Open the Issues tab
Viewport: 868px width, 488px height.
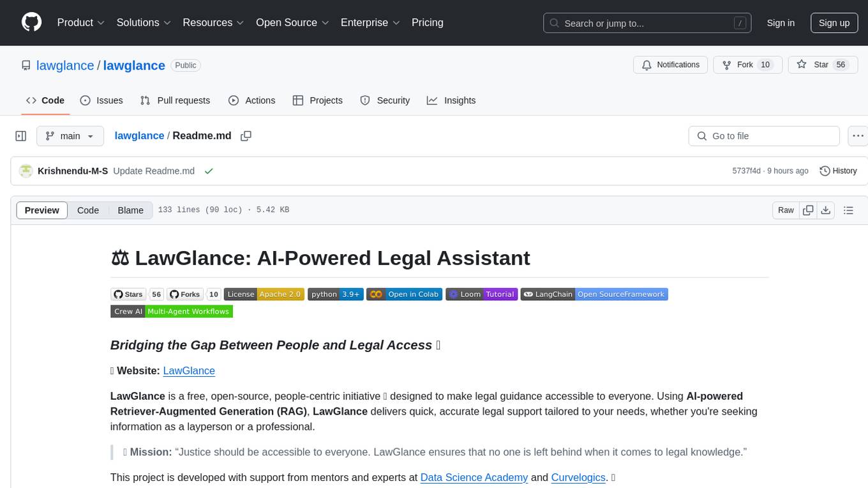[x=101, y=100]
